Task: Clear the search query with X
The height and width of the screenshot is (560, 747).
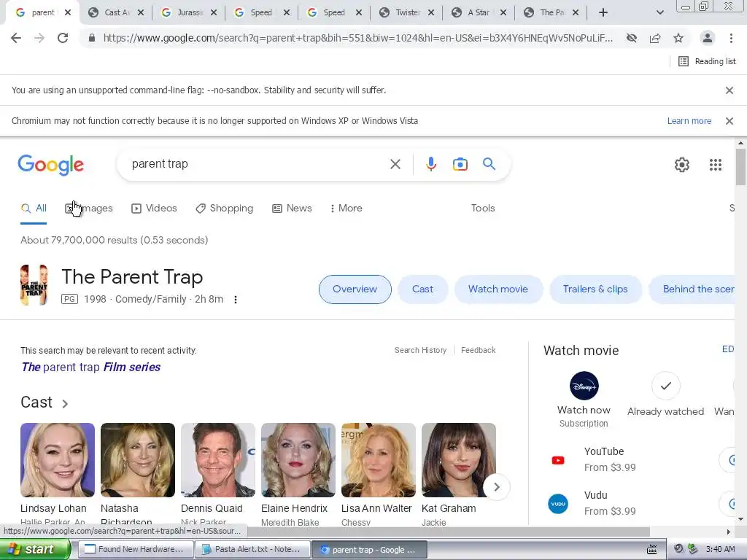Action: point(395,164)
